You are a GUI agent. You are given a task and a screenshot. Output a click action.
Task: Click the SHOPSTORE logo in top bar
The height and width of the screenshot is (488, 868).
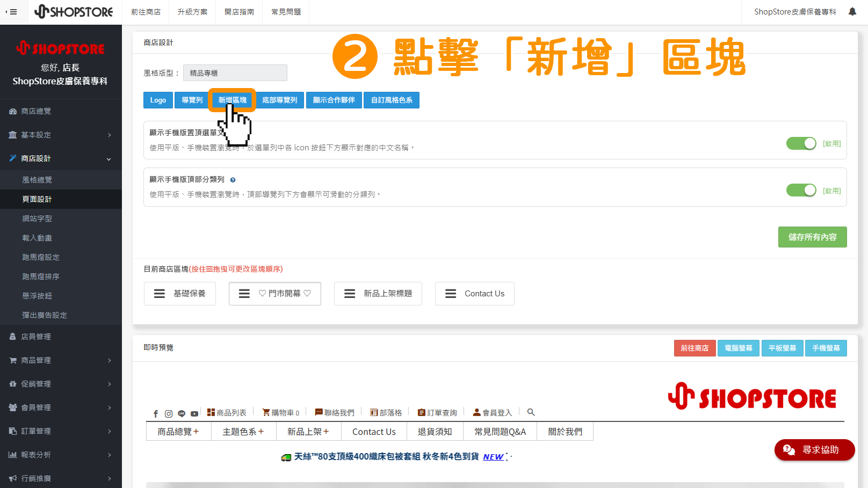(74, 12)
